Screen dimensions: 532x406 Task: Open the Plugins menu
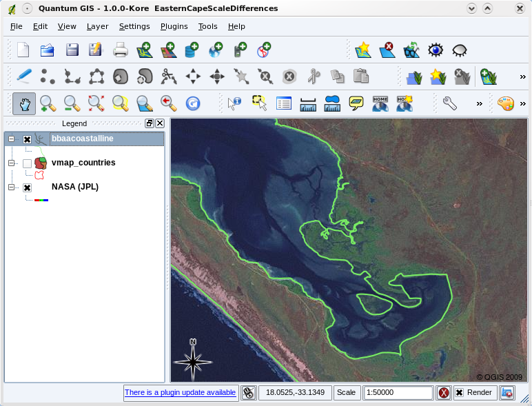(x=174, y=26)
